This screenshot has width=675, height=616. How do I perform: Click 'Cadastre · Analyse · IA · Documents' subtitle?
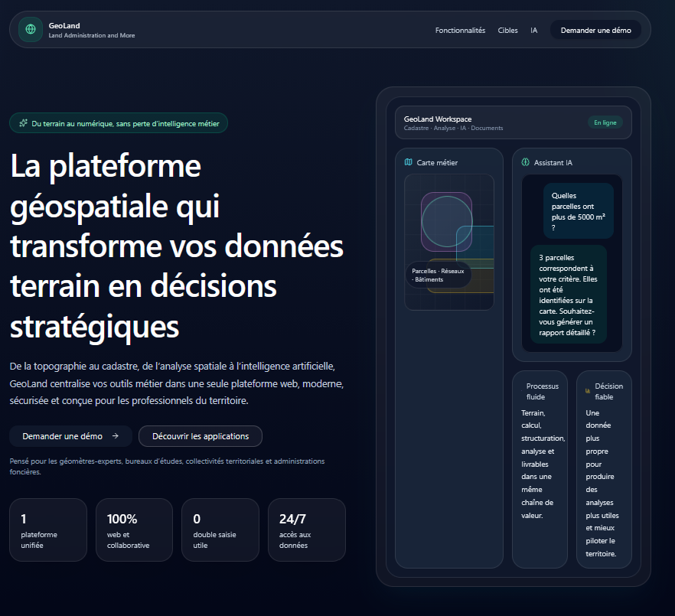[x=453, y=129]
